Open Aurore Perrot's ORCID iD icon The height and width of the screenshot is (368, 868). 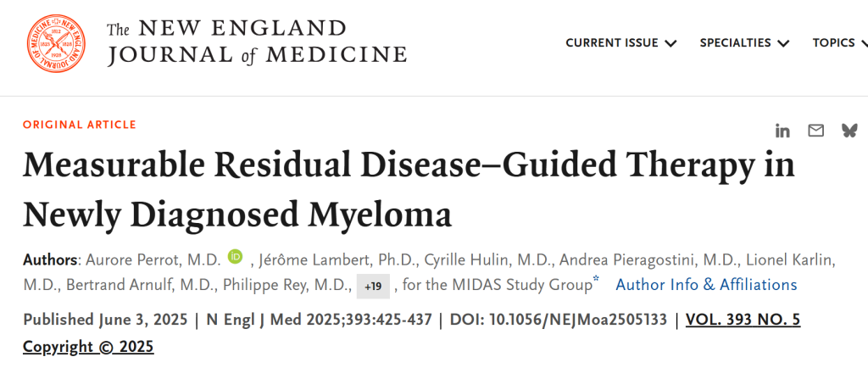coord(236,257)
